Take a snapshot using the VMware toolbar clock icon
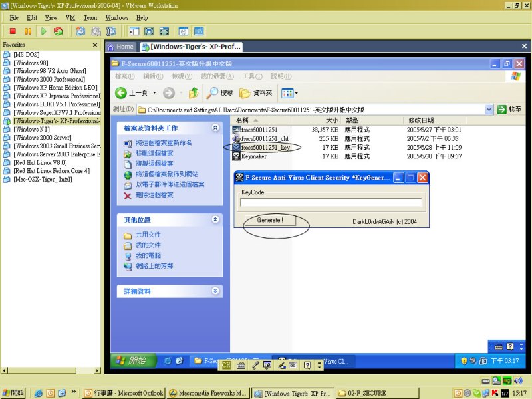The height and width of the screenshot is (399, 532). (x=80, y=31)
